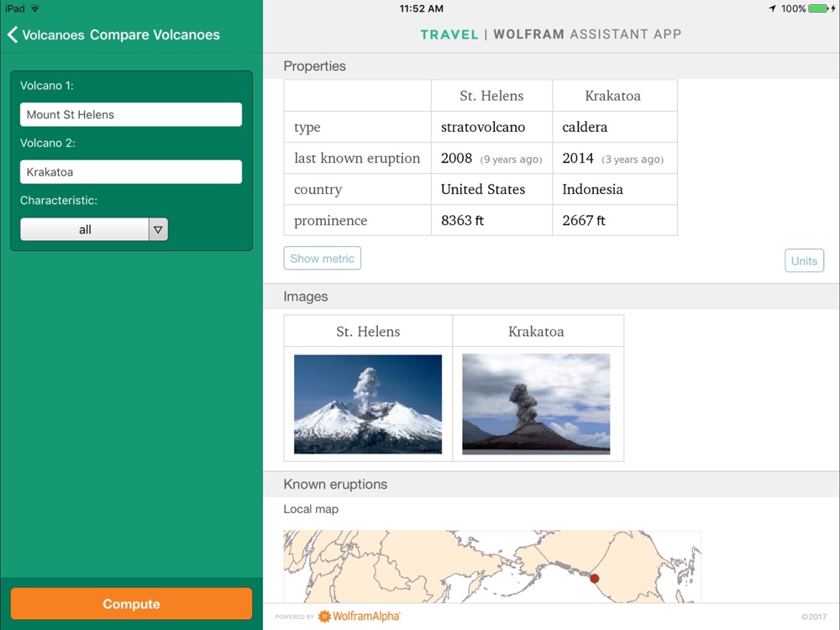The width and height of the screenshot is (840, 630).
Task: Open the Krakatoa eruption photo
Action: [536, 404]
